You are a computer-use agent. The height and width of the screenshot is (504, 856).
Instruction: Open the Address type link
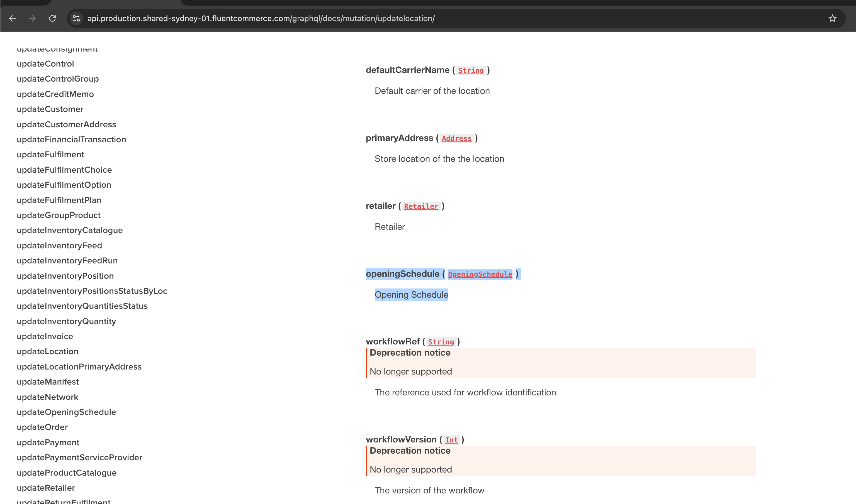tap(456, 138)
